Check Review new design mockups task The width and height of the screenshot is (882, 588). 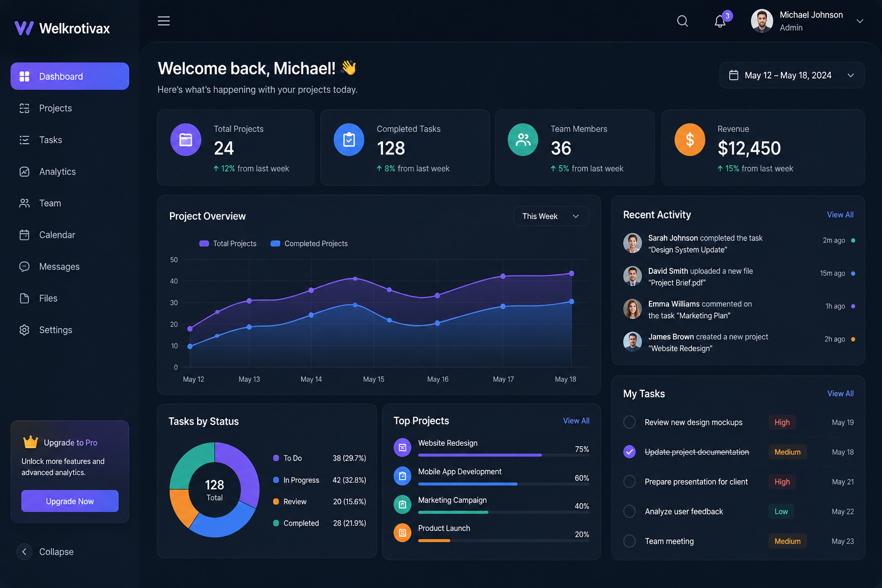(x=629, y=422)
